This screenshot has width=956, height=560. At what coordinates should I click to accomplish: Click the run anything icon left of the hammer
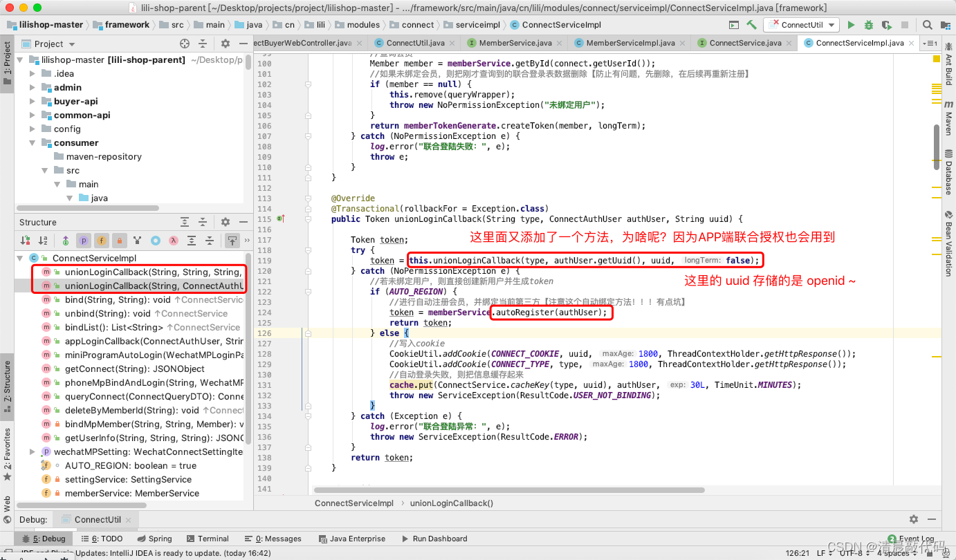click(x=733, y=25)
